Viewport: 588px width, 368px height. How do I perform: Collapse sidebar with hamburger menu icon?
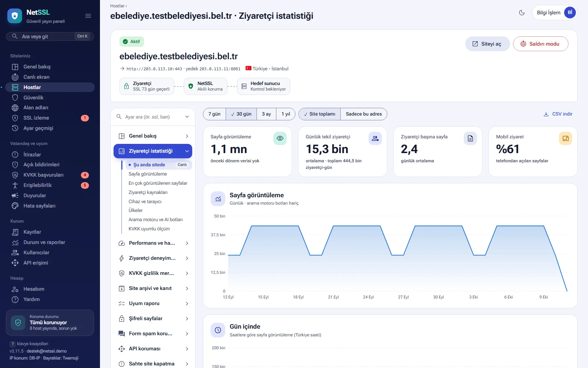[x=88, y=16]
